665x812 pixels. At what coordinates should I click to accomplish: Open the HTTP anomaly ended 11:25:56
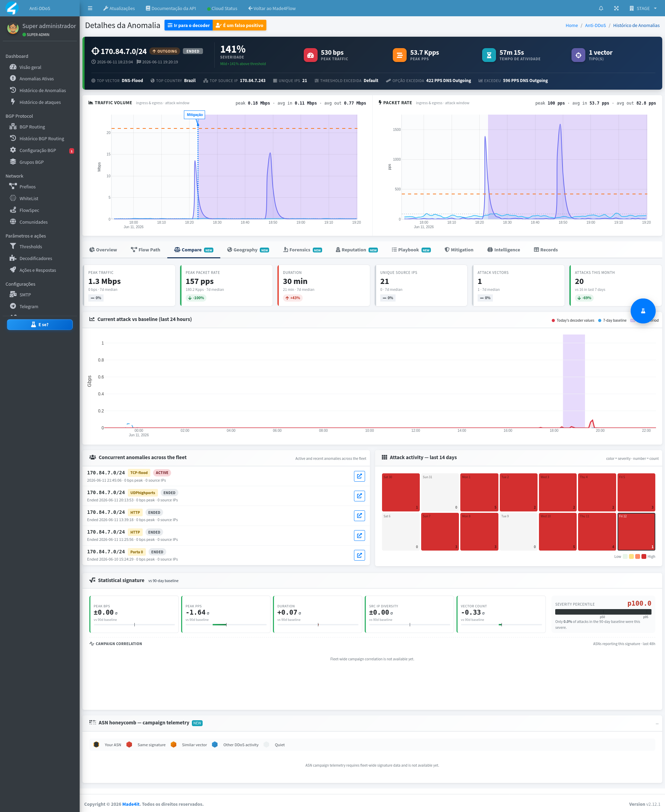click(359, 535)
